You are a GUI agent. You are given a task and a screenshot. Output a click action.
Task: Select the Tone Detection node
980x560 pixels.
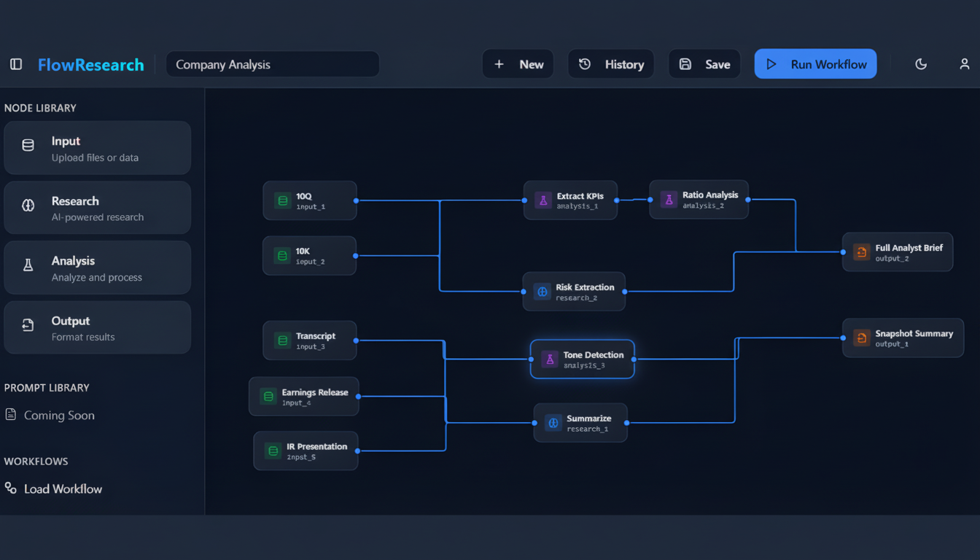(x=582, y=359)
